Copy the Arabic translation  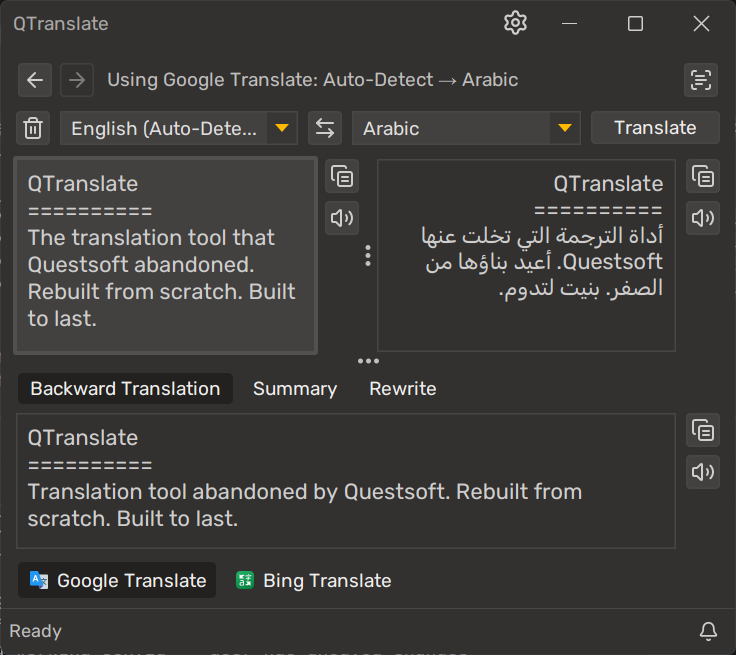coord(703,176)
